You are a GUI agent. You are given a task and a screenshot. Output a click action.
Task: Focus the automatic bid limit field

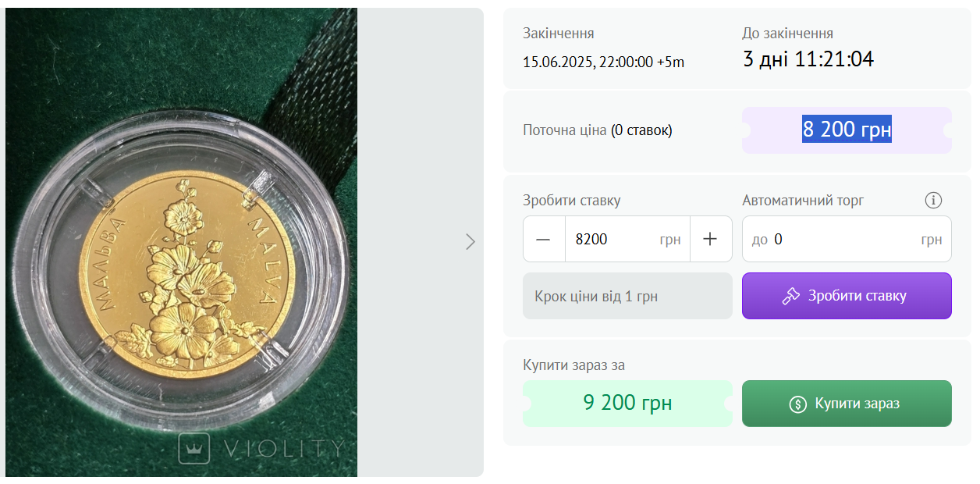tap(843, 239)
